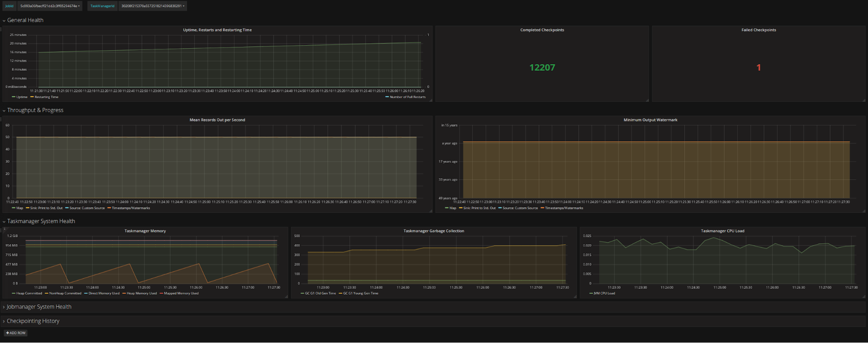This screenshot has width=868, height=343.
Task: Open the Mean Records Out per Second panel menu
Action: [x=217, y=120]
